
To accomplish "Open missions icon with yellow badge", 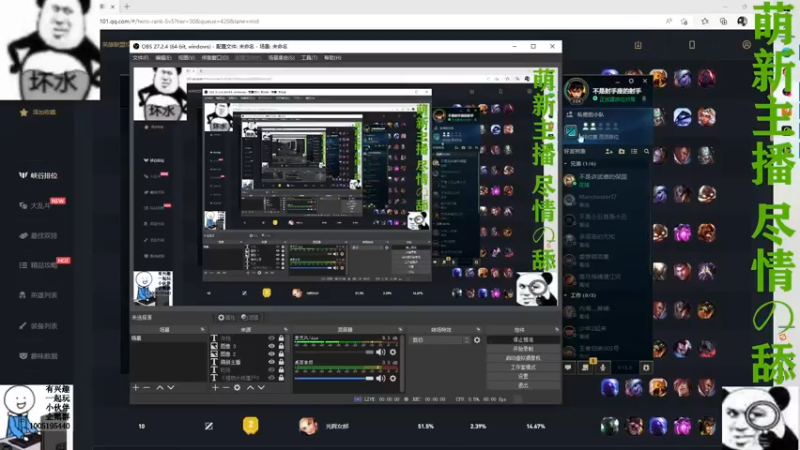I will point(585,367).
